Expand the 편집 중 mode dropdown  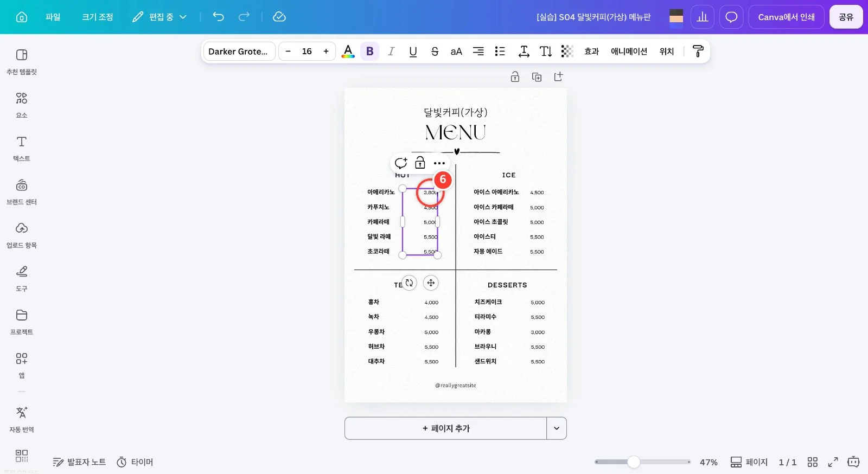(x=160, y=17)
